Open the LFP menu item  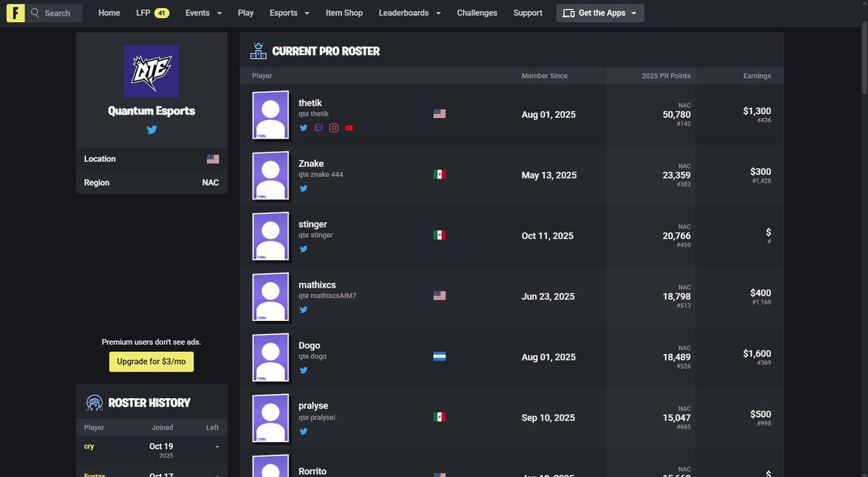point(152,13)
